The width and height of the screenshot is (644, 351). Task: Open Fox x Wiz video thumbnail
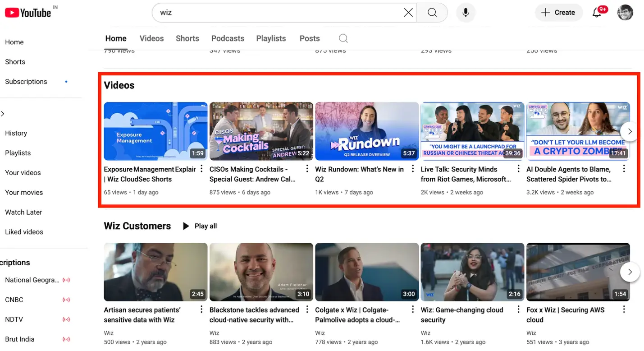[578, 272]
